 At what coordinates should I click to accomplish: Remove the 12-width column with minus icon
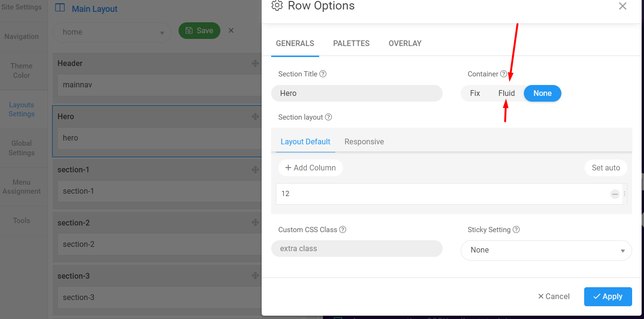[x=615, y=194]
